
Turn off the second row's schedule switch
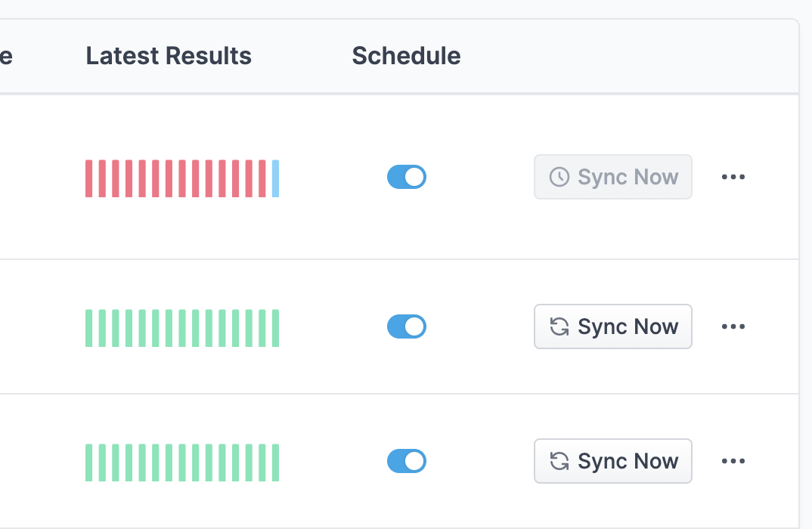point(407,326)
